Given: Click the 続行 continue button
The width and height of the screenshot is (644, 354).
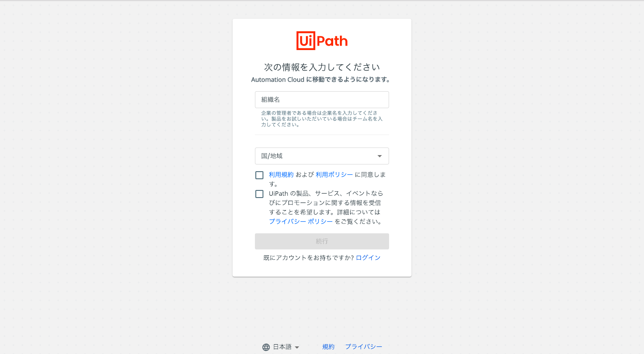Looking at the screenshot, I should 322,241.
